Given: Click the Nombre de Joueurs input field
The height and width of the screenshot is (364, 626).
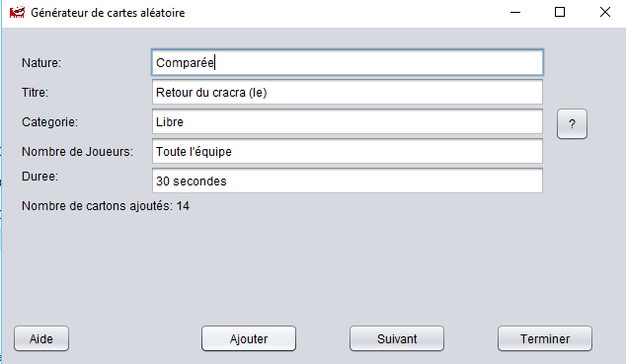Looking at the screenshot, I should (348, 151).
